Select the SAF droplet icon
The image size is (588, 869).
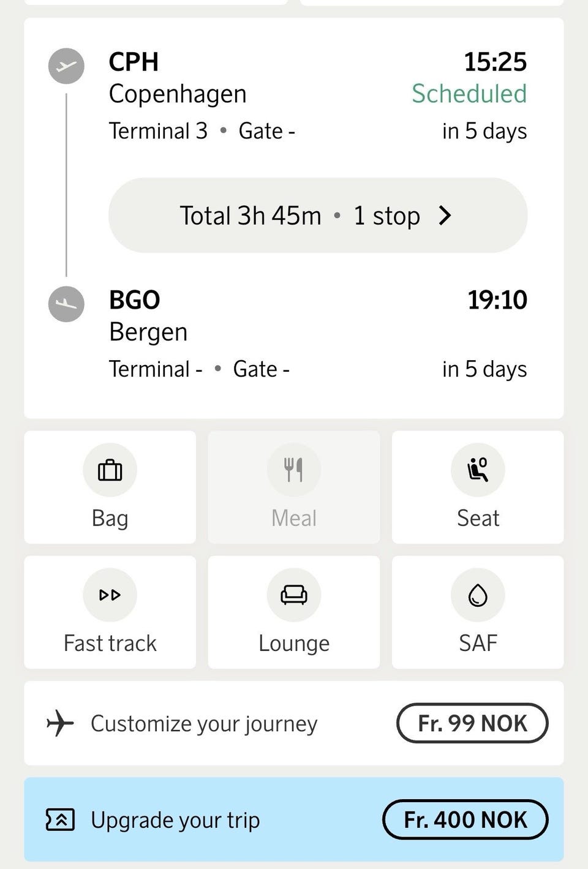point(478,595)
